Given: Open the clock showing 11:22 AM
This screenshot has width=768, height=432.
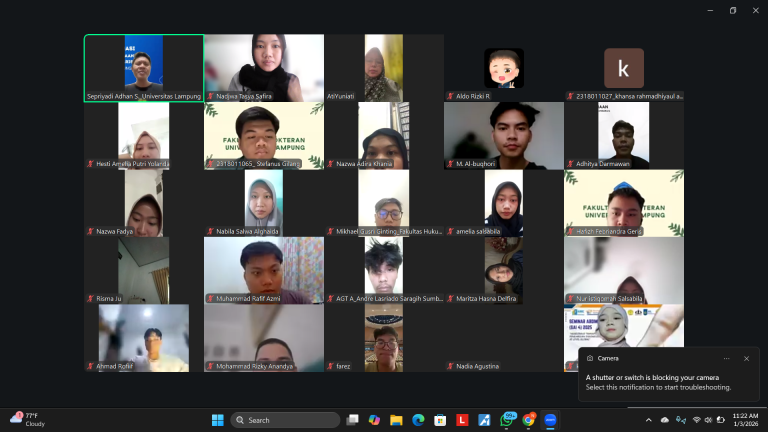Looking at the screenshot, I should (745, 420).
